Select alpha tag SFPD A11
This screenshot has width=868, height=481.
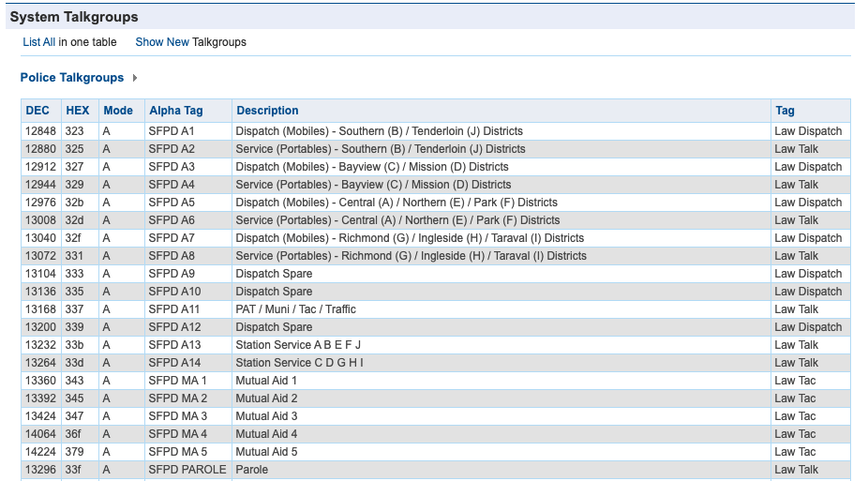173,308
